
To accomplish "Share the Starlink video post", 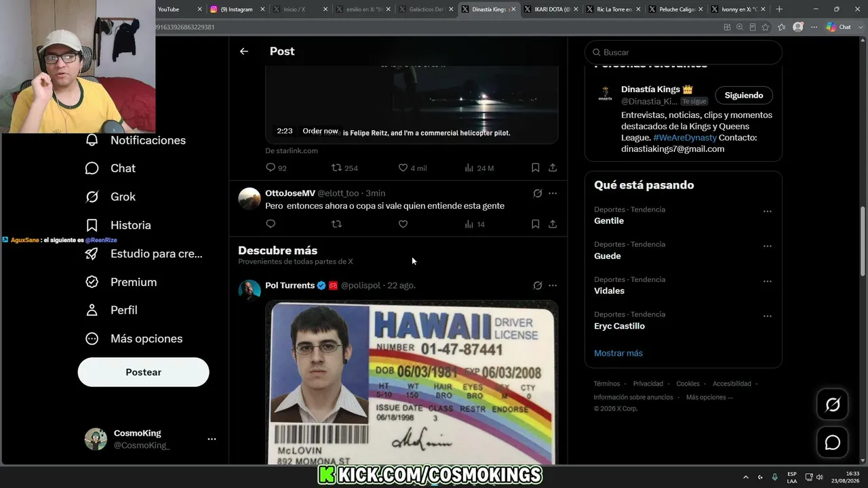I will coord(553,167).
